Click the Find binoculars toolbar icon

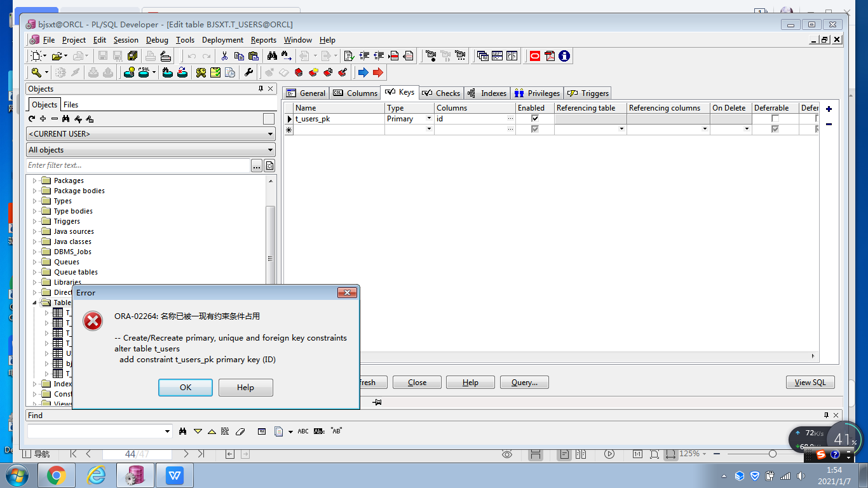pos(272,56)
